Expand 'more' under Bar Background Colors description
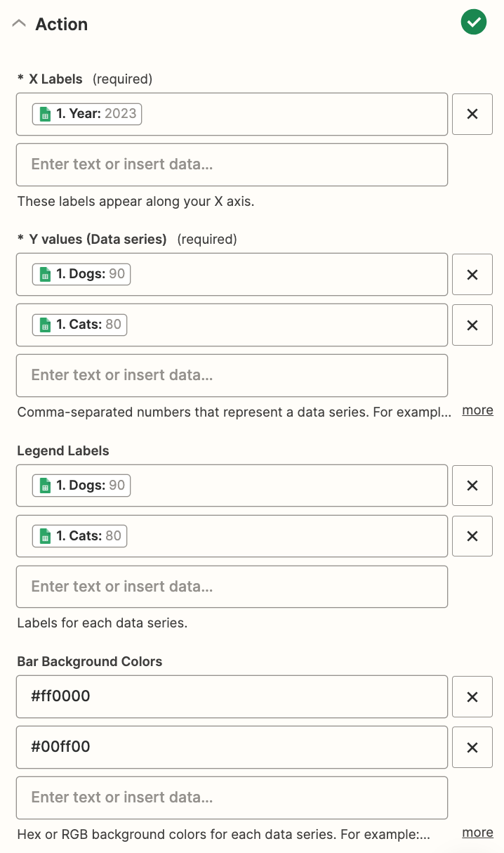The width and height of the screenshot is (504, 853). pyautogui.click(x=477, y=832)
